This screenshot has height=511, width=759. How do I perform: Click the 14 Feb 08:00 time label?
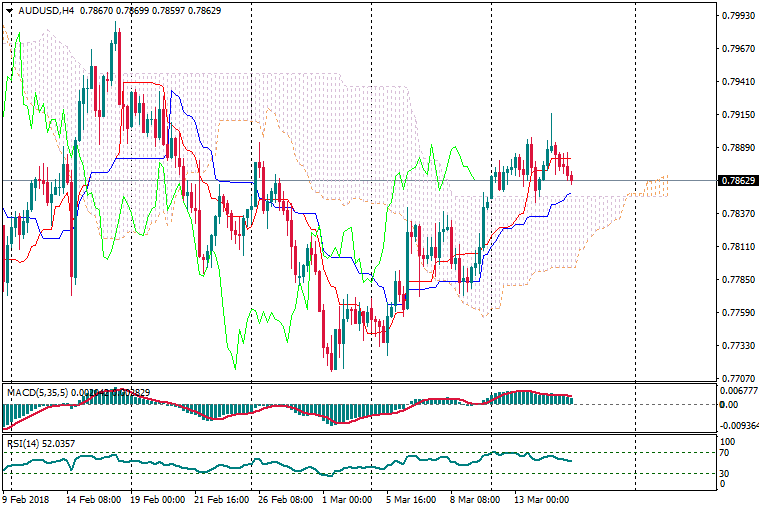coord(95,499)
